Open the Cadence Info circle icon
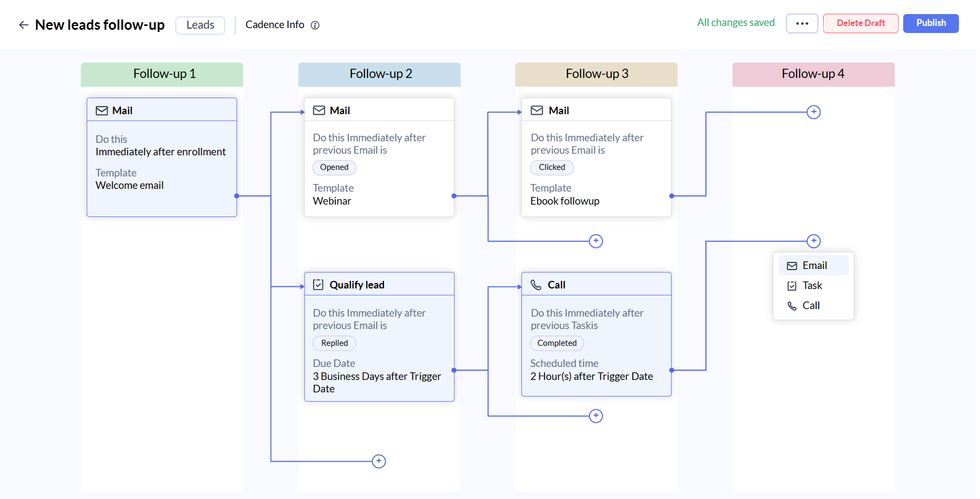980x499 pixels. [x=315, y=25]
